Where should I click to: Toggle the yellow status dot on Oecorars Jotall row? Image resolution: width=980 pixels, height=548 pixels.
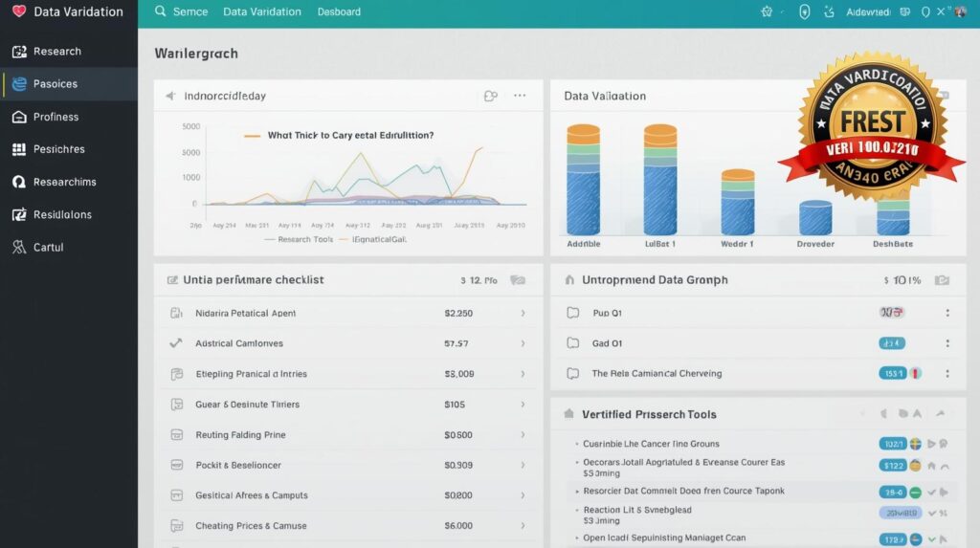[x=915, y=466]
